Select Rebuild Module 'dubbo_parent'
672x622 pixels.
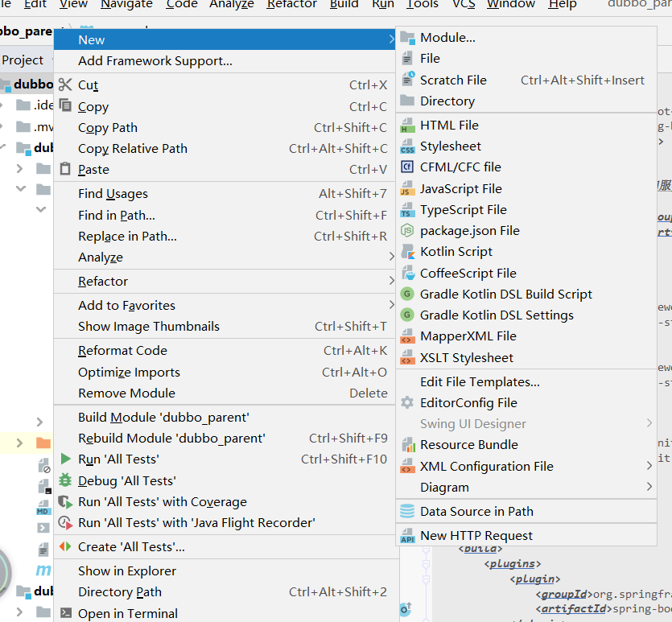coord(225,439)
